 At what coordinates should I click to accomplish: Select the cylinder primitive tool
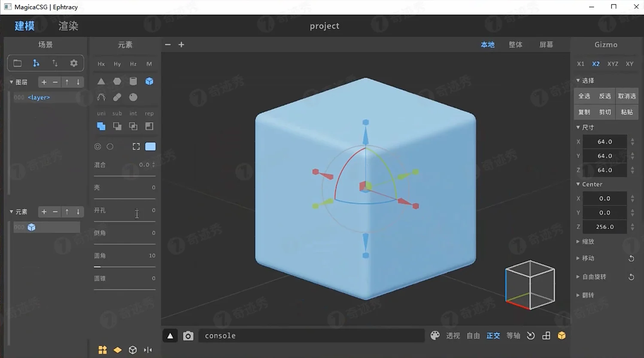tap(133, 81)
